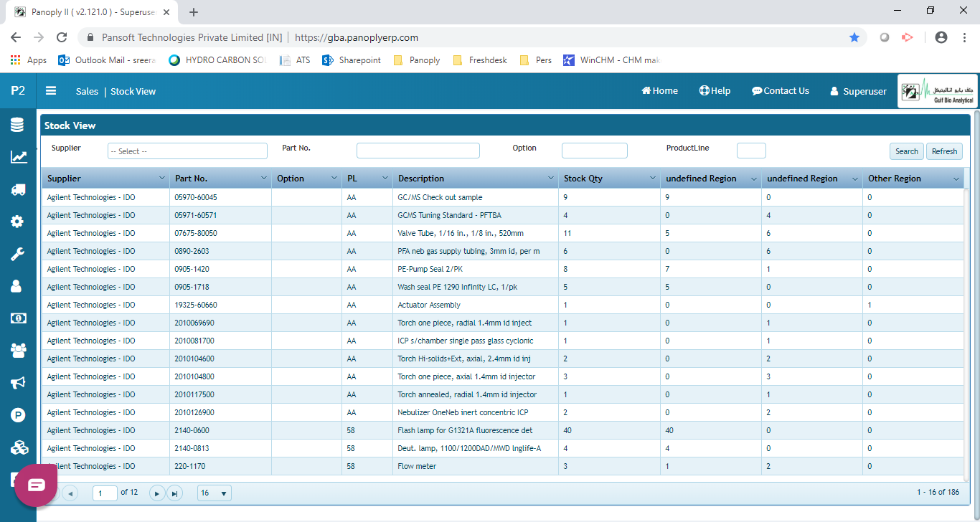
Task: Open the Apps bookmarks shortcut
Action: click(x=29, y=60)
